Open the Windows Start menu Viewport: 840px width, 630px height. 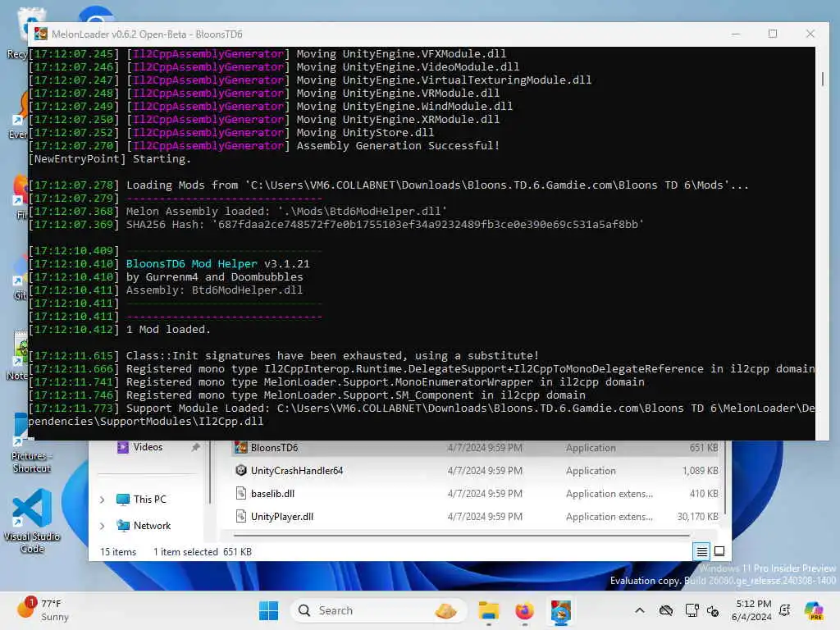point(268,610)
